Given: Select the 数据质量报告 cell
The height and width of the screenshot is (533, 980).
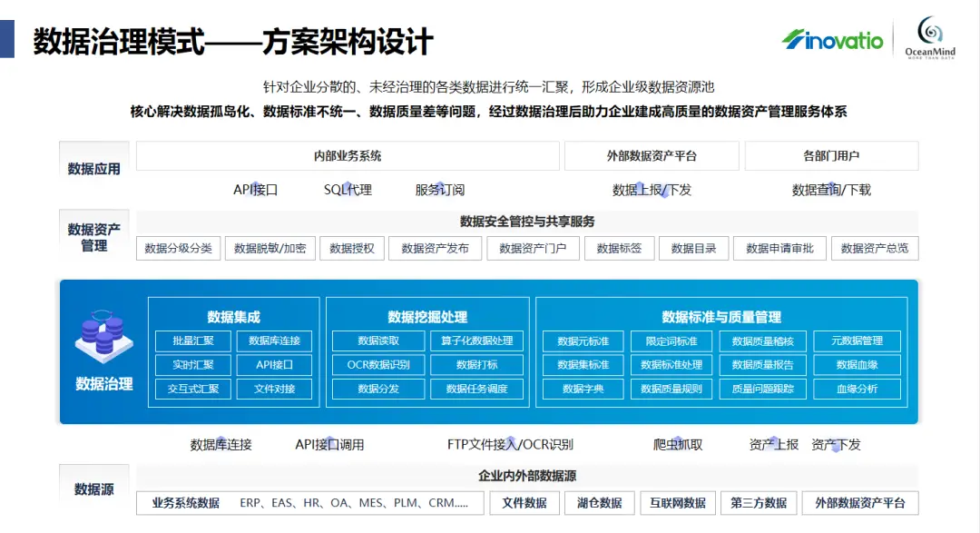Looking at the screenshot, I should (x=762, y=365).
